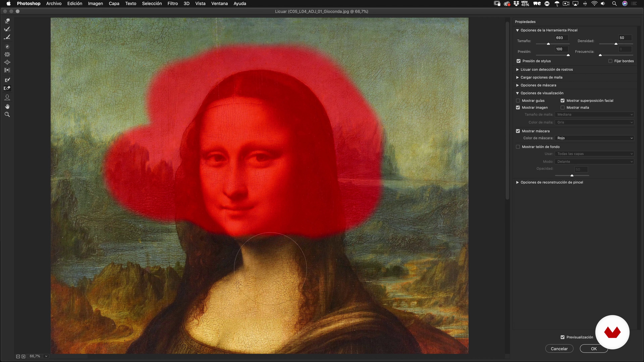This screenshot has height=362, width=644.
Task: Select the Thaw Mask tool
Action: (x=7, y=88)
